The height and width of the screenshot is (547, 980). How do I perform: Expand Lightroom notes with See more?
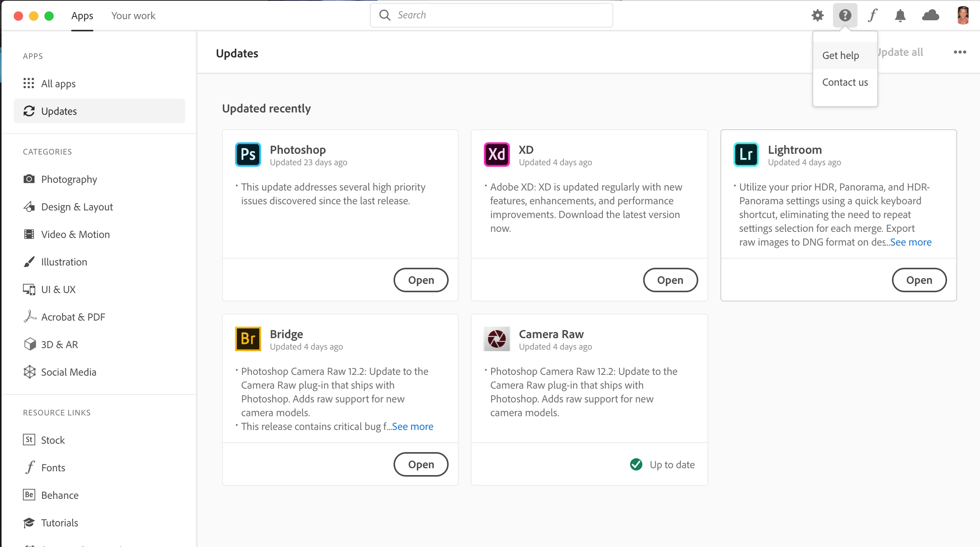tap(911, 242)
